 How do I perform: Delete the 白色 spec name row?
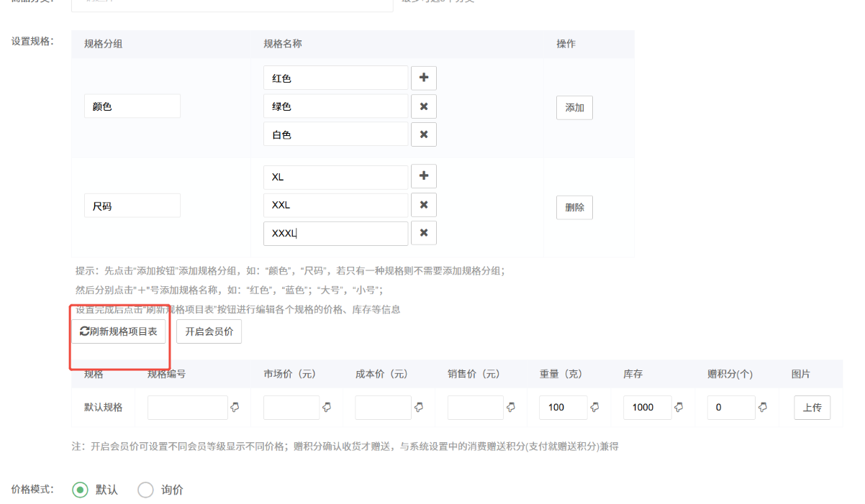click(423, 134)
